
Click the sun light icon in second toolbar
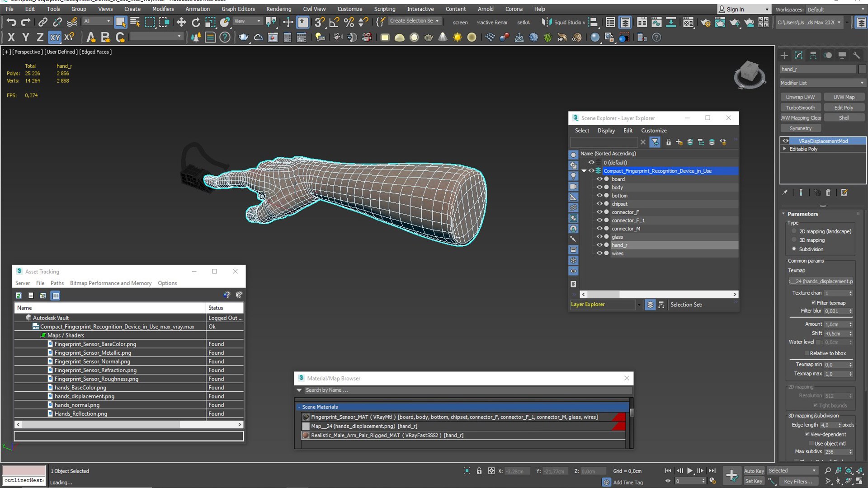[x=457, y=38]
